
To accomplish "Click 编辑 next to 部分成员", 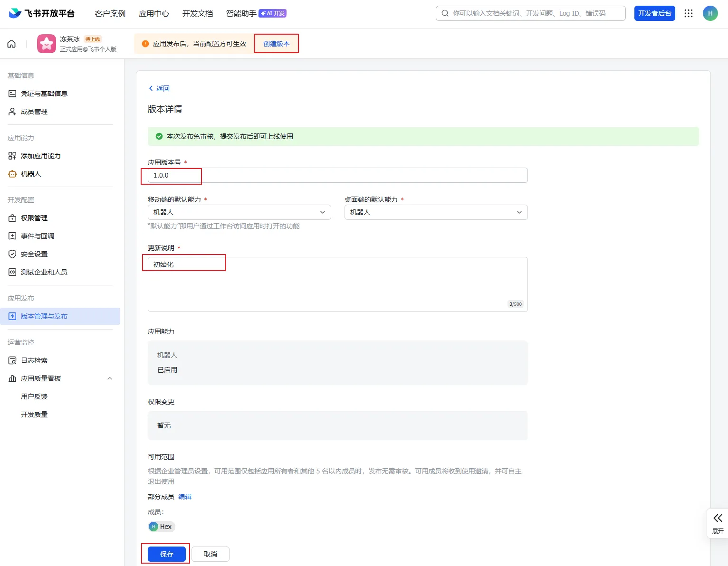I will point(185,497).
